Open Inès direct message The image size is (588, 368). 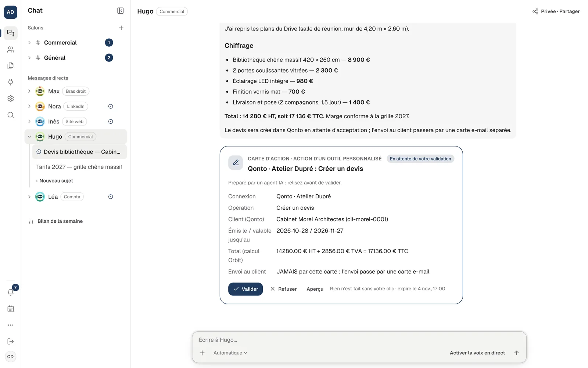(54, 121)
